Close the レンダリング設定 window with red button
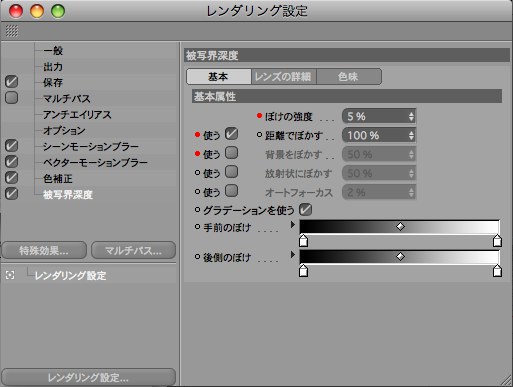Screen dimensions: 513x387 tap(16, 11)
